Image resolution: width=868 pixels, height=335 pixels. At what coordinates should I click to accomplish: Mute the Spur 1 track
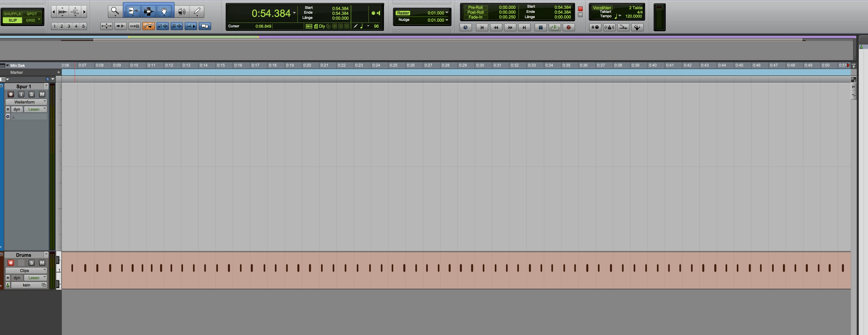[42, 94]
